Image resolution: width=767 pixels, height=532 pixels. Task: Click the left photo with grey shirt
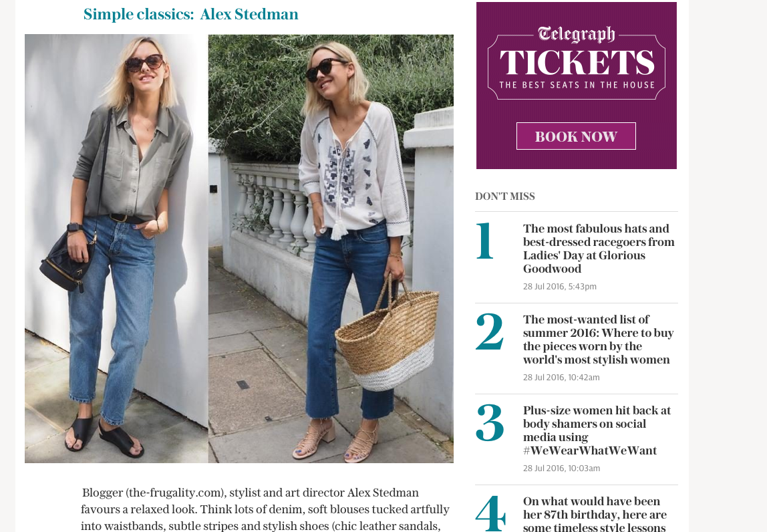[116, 249]
